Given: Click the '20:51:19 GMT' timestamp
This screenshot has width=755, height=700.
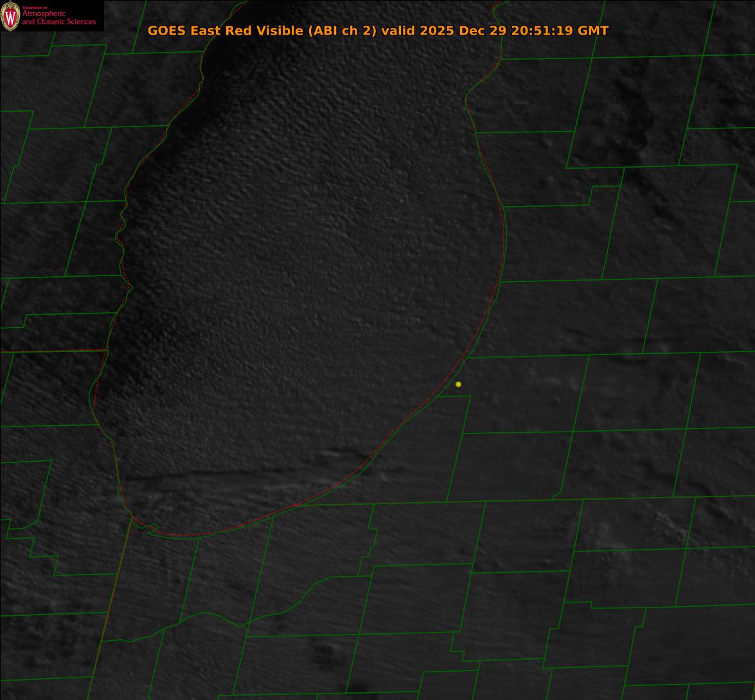Looking at the screenshot, I should point(560,31).
